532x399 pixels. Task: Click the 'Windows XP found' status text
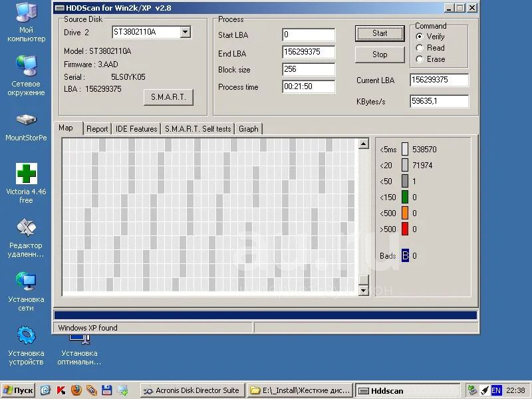coord(88,328)
